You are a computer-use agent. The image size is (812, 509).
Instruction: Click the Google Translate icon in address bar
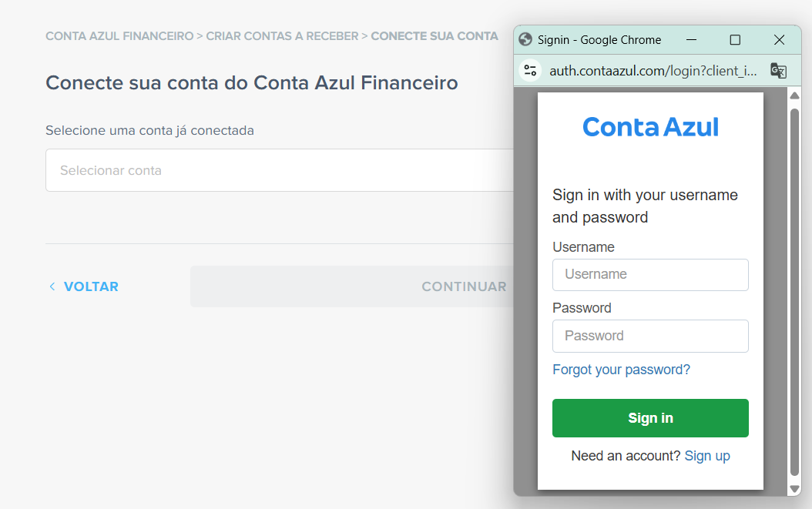click(x=778, y=70)
